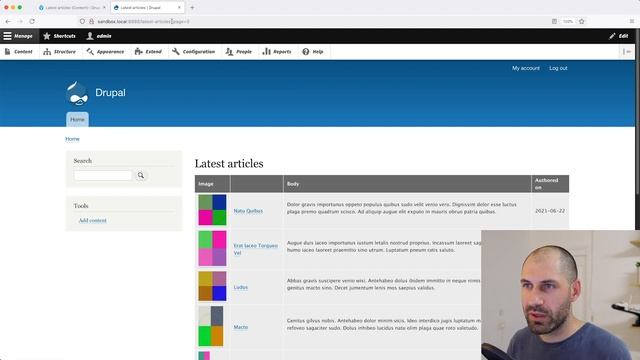Open Shortcuts star menu
The width and height of the screenshot is (640, 360).
click(60, 36)
